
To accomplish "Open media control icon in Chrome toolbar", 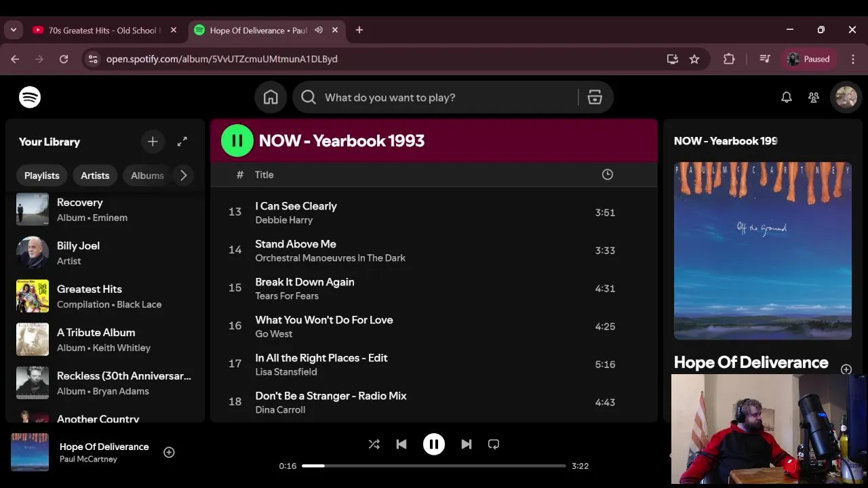I will [765, 59].
